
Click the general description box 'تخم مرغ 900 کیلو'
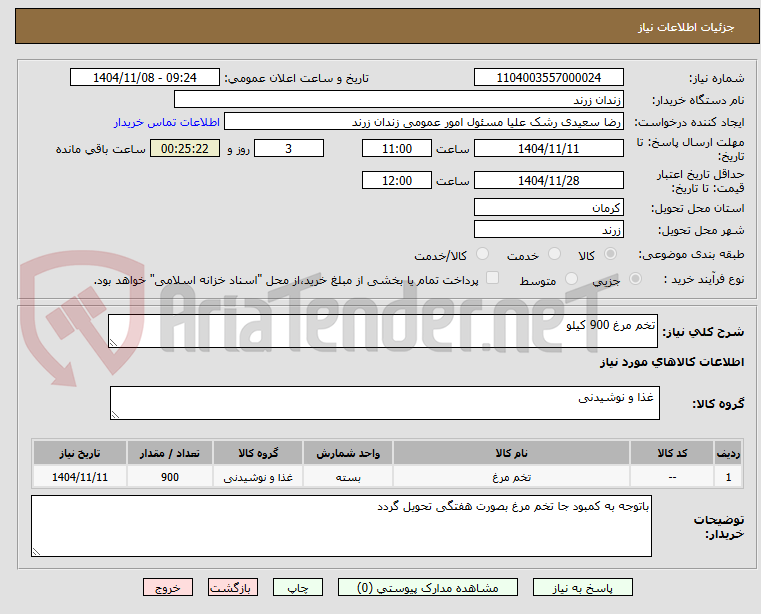[x=383, y=331]
